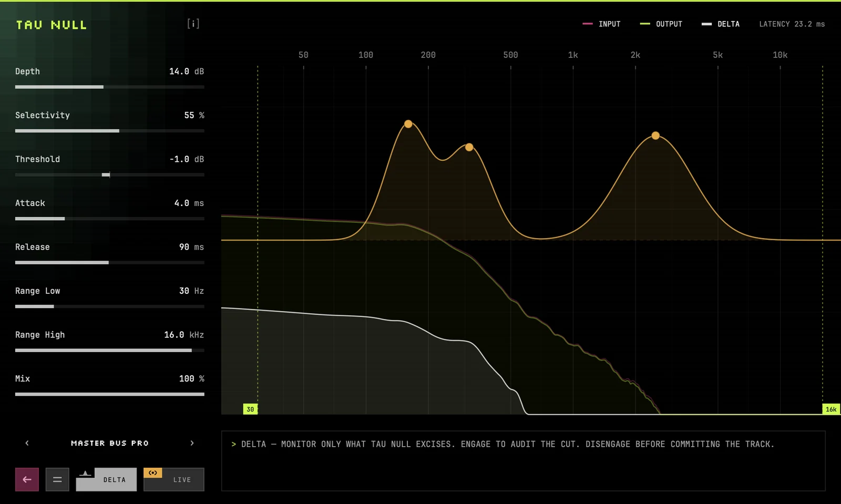Click the 16k high range marker

pyautogui.click(x=831, y=409)
